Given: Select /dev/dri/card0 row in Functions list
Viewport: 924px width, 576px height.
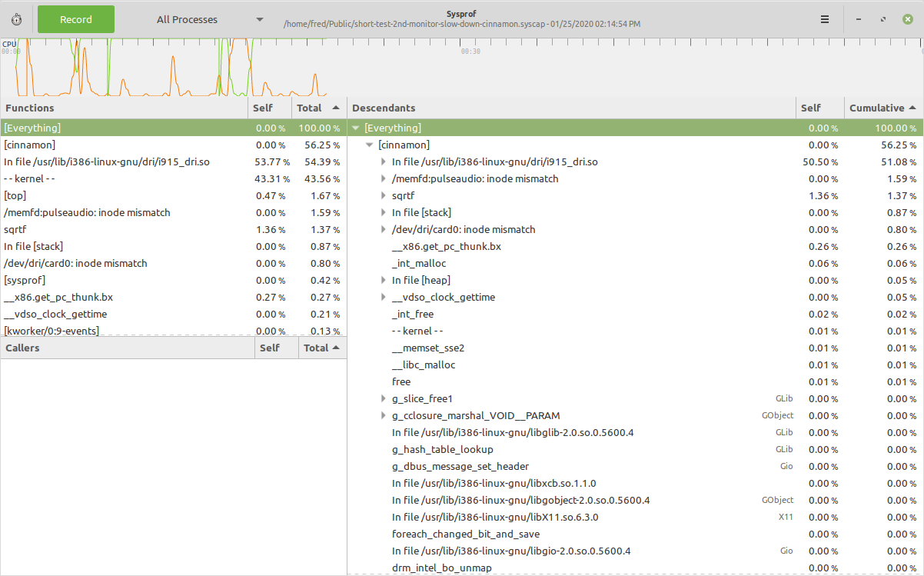Looking at the screenshot, I should click(173, 263).
